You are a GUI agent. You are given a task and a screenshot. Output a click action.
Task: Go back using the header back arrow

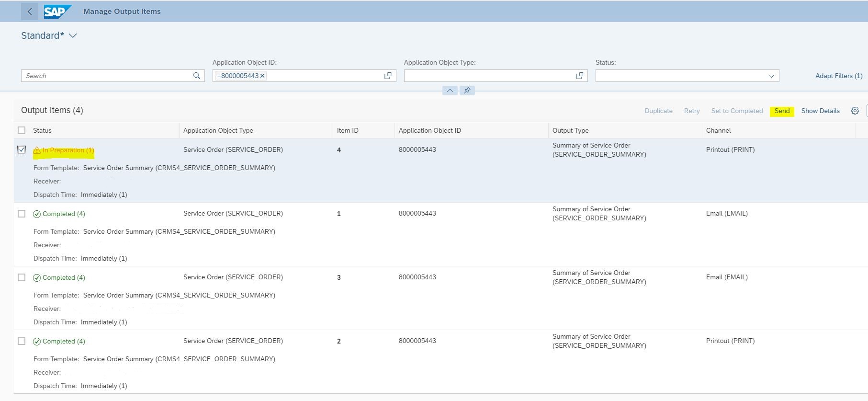coord(30,11)
